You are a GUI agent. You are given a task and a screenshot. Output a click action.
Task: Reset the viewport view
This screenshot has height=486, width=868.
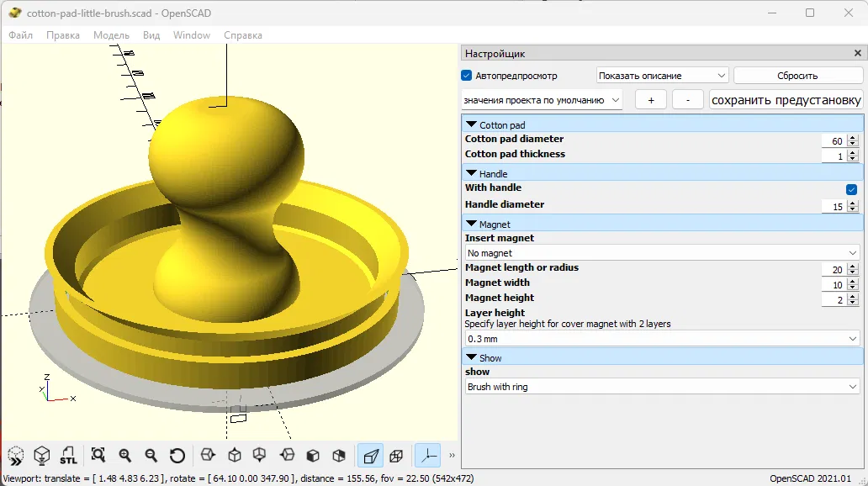click(x=177, y=456)
